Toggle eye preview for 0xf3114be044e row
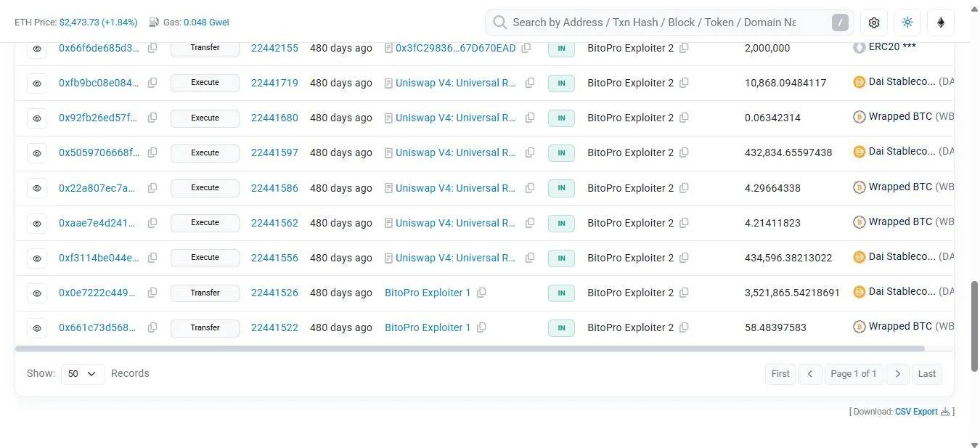 coord(37,258)
